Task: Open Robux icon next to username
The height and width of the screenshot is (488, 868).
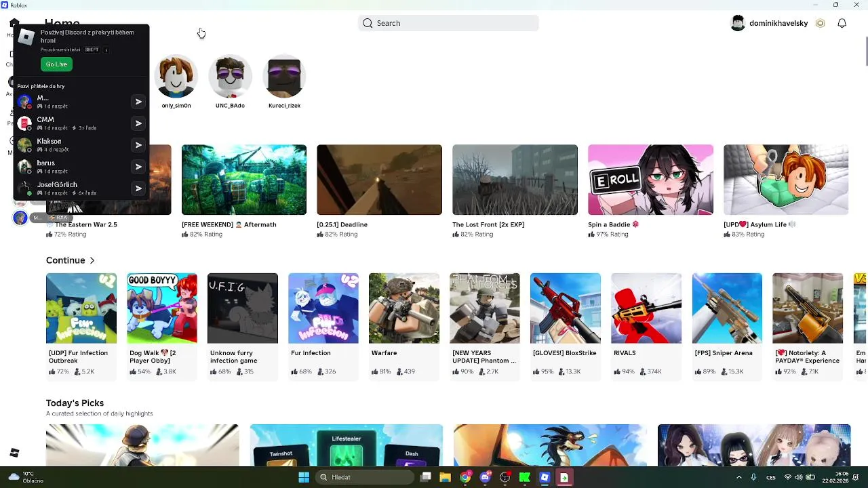Action: pos(820,23)
